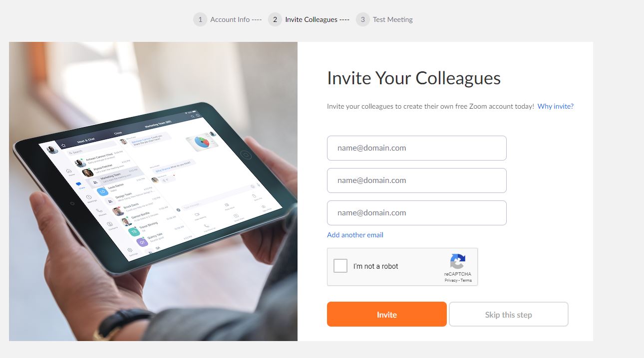644x358 pixels.
Task: Click the Invite Your Colleagues heading
Action: pos(414,78)
